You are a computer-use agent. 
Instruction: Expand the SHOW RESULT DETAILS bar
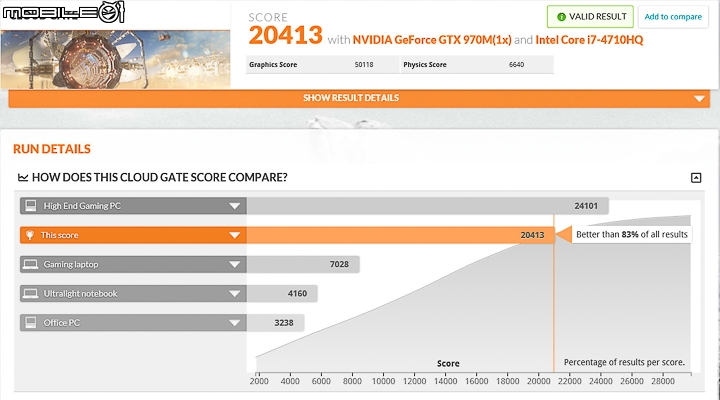coord(359,98)
